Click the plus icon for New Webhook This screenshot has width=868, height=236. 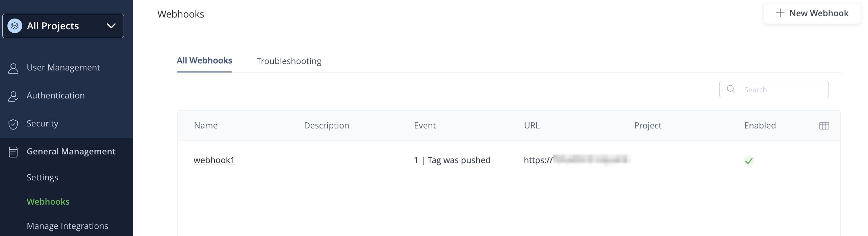coord(780,13)
